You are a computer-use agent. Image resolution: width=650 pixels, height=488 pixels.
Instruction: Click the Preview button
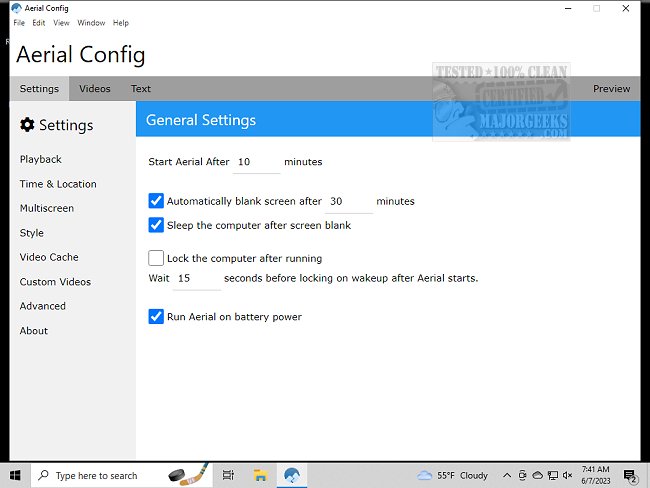coord(611,88)
